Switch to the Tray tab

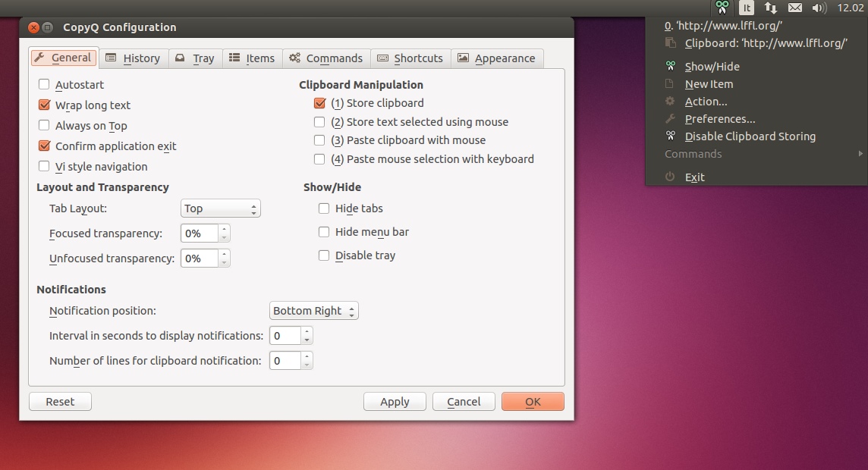(x=196, y=58)
